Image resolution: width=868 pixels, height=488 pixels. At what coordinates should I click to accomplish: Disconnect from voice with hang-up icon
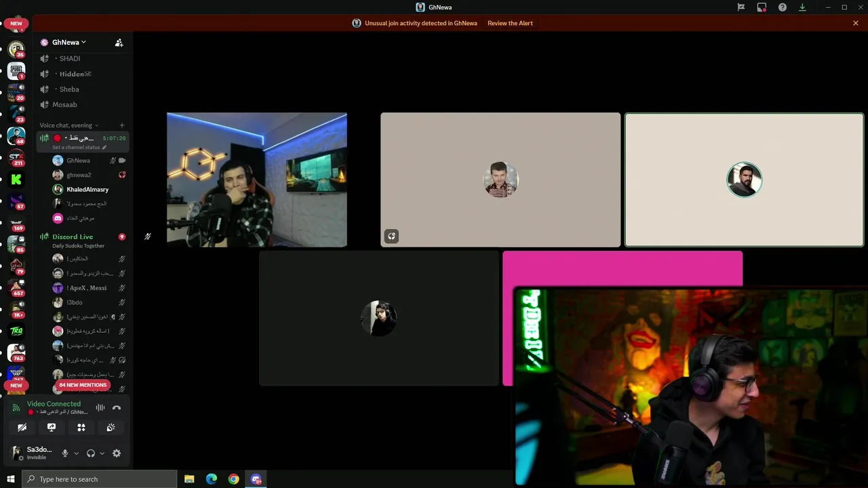coord(117,407)
